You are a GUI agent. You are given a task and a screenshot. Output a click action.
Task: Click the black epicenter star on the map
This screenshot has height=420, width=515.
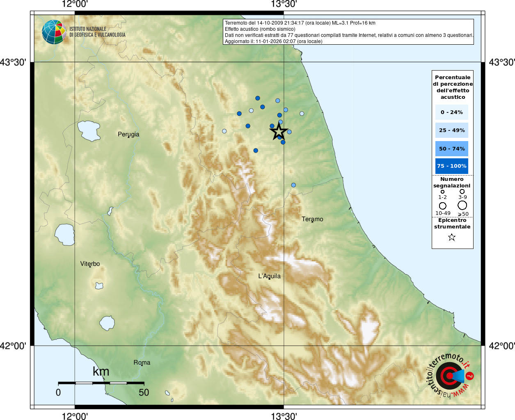(279, 132)
